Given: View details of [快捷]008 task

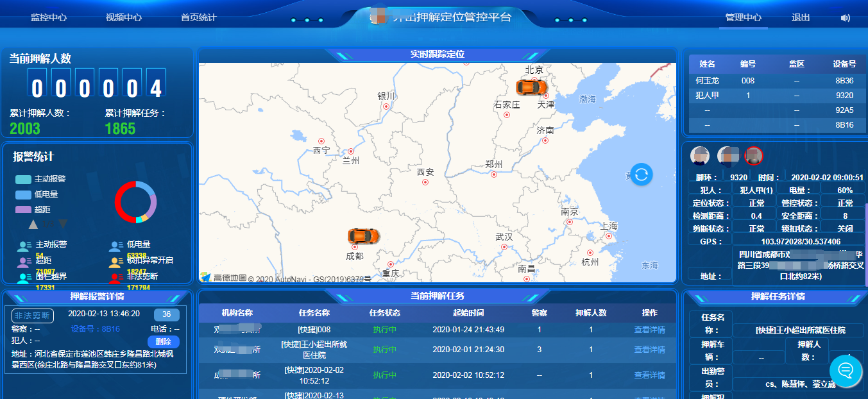Looking at the screenshot, I should 649,330.
